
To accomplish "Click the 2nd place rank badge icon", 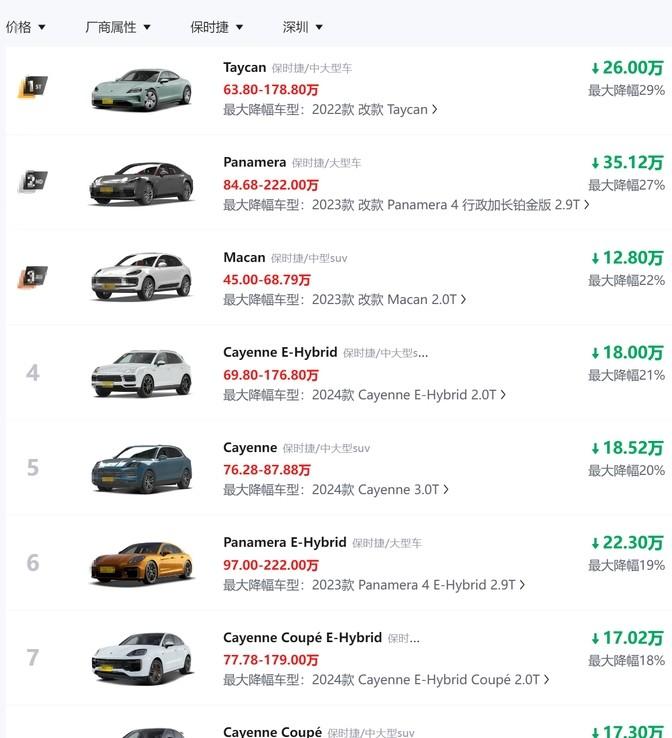I will point(32,181).
